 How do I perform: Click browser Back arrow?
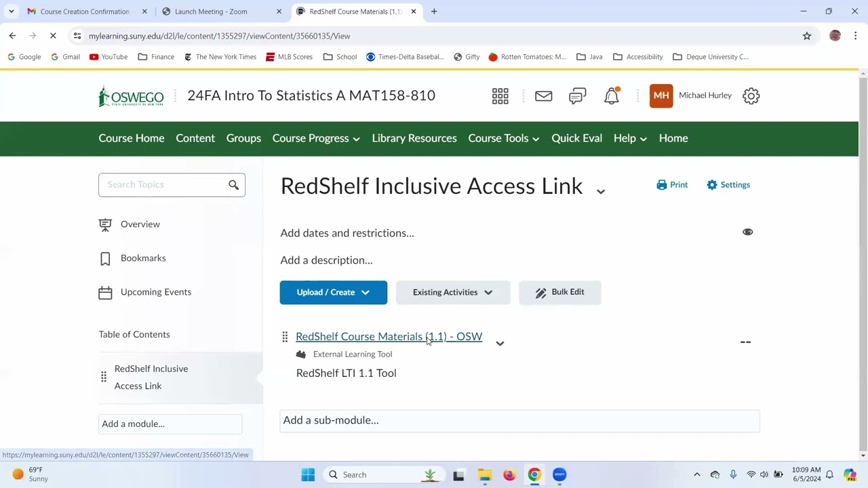[x=12, y=36]
